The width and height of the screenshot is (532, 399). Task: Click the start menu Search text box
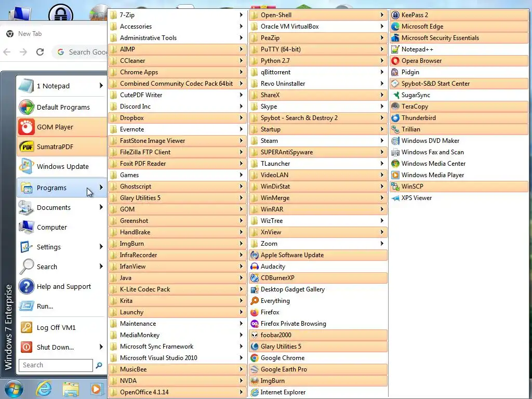pyautogui.click(x=56, y=365)
